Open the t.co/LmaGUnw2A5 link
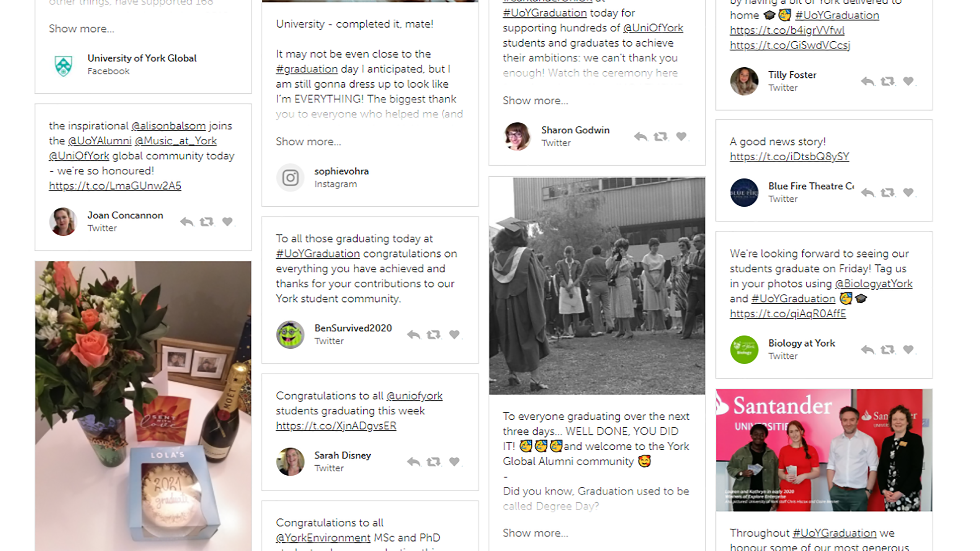 click(115, 186)
